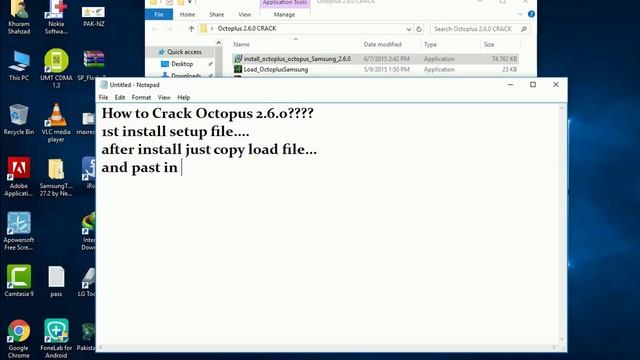Refresh the Explorer folder view

click(419, 29)
